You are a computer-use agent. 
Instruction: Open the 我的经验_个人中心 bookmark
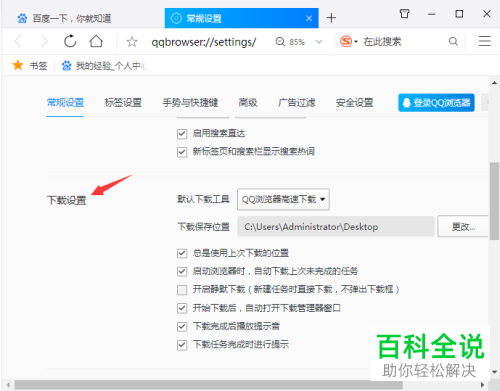[104, 66]
